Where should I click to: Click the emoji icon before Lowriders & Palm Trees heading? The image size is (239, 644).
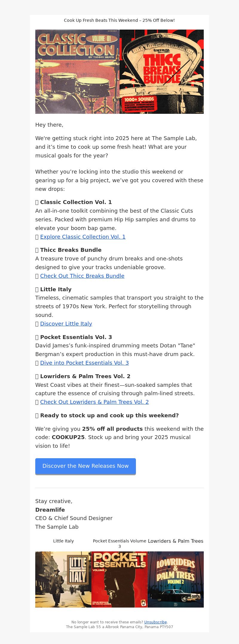(x=37, y=376)
